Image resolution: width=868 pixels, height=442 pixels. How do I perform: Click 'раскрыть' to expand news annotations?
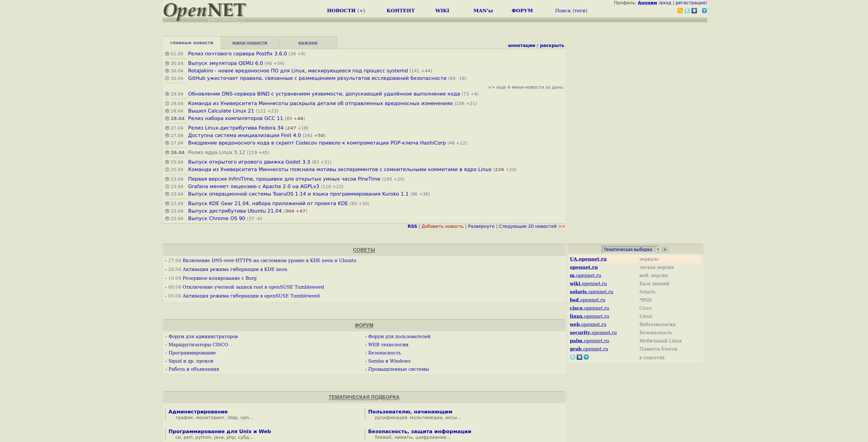[x=552, y=45]
